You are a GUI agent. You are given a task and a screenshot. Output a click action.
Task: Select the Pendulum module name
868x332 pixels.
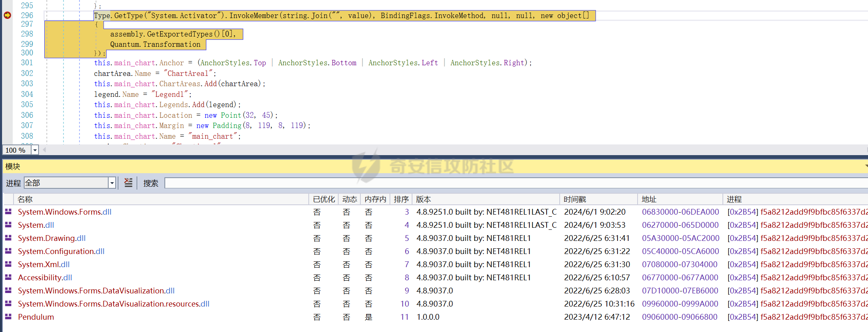pyautogui.click(x=36, y=317)
